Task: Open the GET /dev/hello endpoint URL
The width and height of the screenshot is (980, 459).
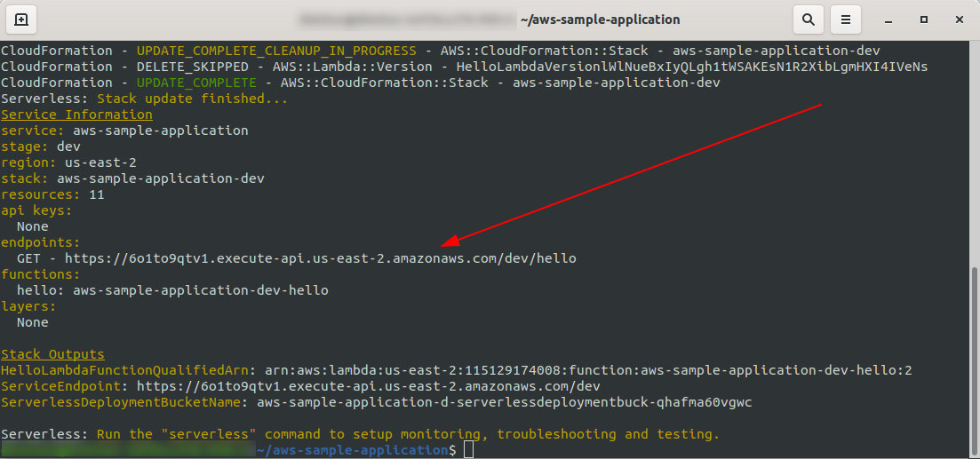Action: (321, 258)
